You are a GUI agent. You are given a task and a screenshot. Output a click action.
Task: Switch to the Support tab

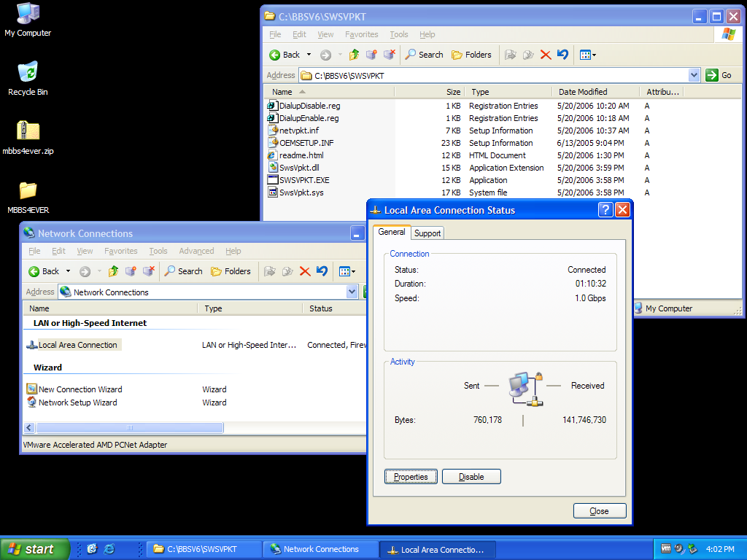pyautogui.click(x=427, y=233)
